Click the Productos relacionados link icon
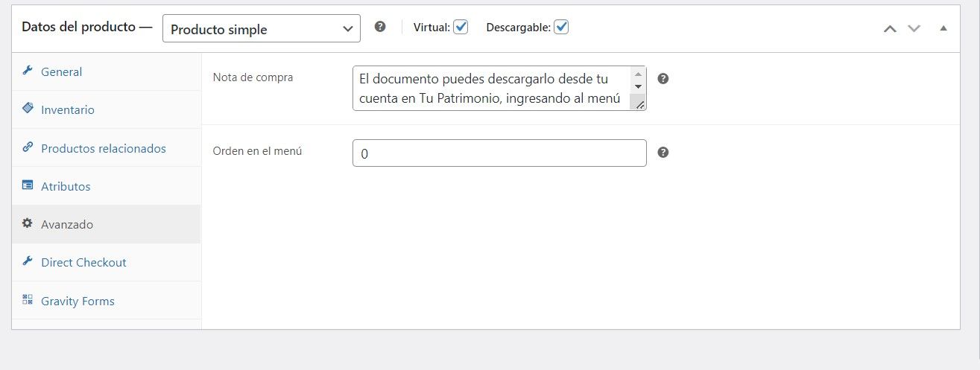This screenshot has height=370, width=980. (x=28, y=147)
